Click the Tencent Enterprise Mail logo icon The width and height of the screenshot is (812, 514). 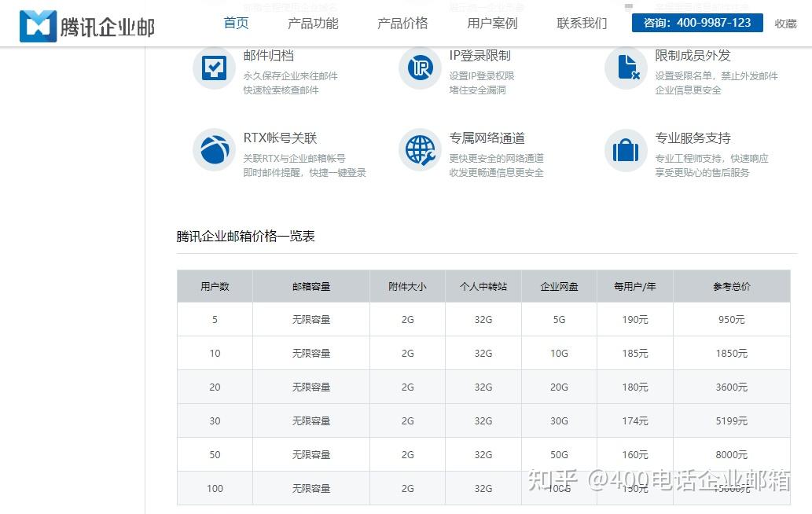(38, 26)
